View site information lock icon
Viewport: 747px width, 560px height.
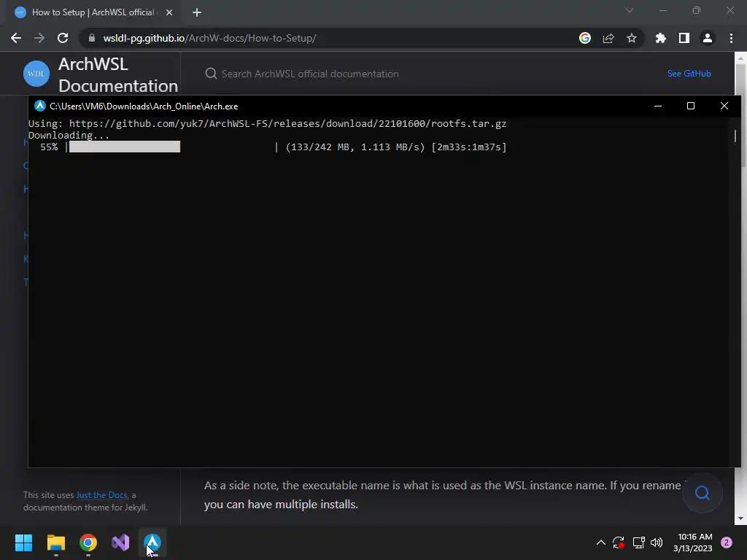pos(92,38)
